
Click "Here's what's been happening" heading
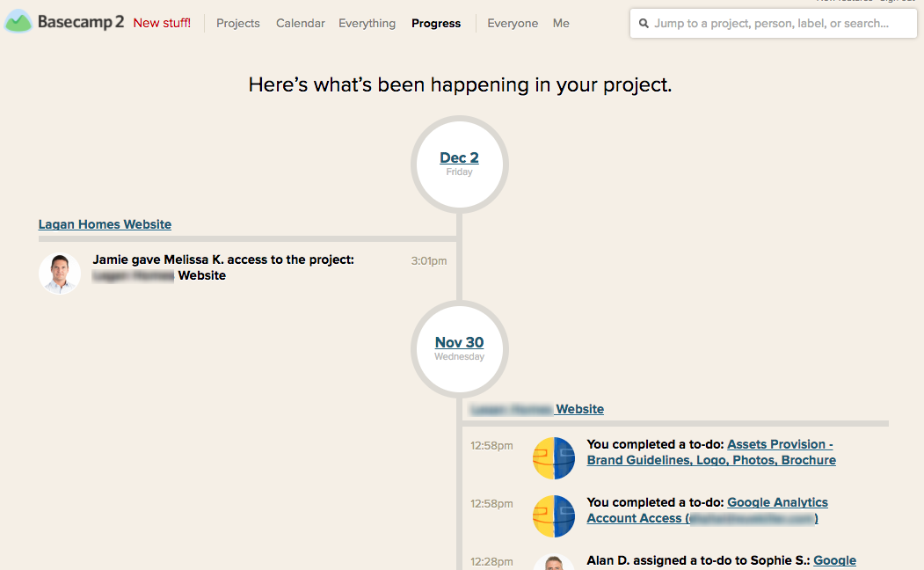click(460, 84)
